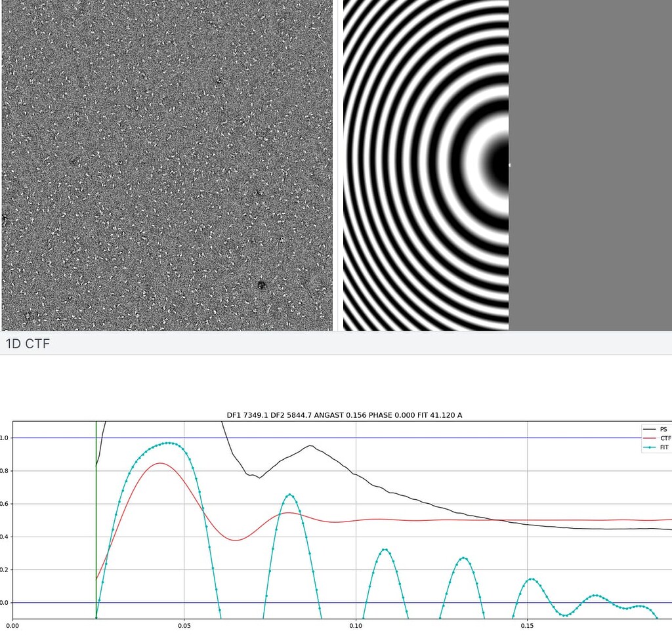Open the 2D CTF ring pattern image
Screen dimensions: 672x635
(x=507, y=165)
